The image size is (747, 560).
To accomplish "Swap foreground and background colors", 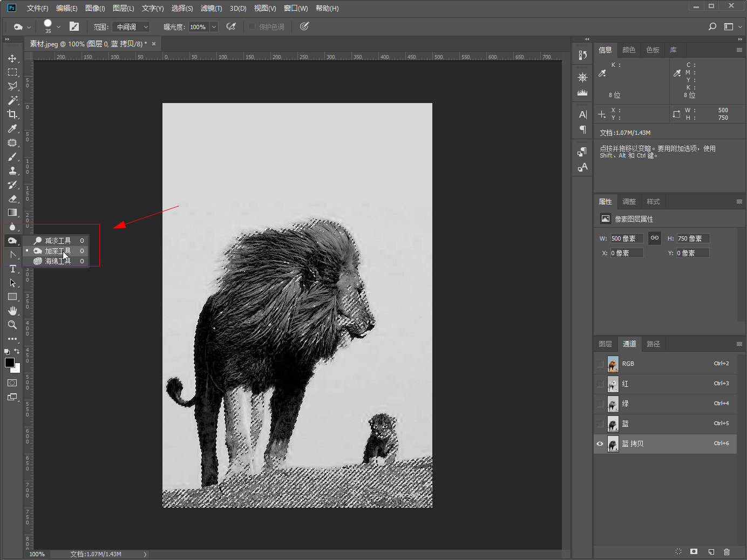I will coord(17,351).
